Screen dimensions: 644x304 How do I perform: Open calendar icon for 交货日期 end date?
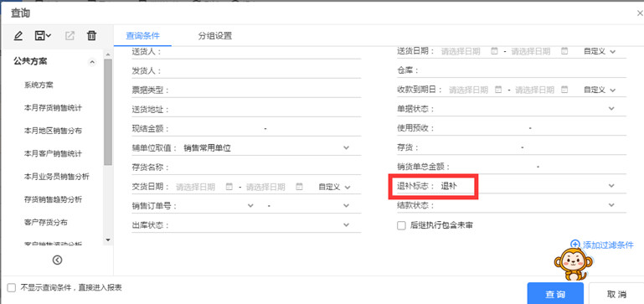pyautogui.click(x=300, y=187)
